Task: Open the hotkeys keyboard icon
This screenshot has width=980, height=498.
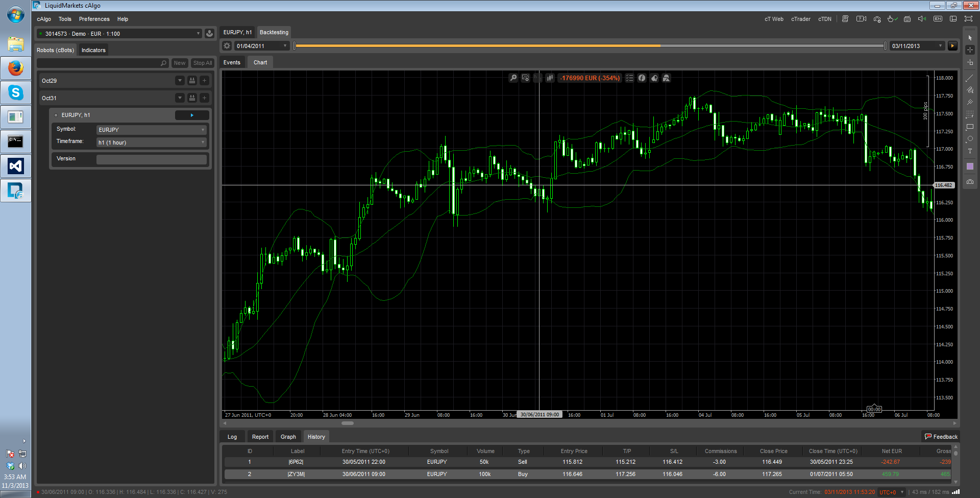Action: pos(907,19)
